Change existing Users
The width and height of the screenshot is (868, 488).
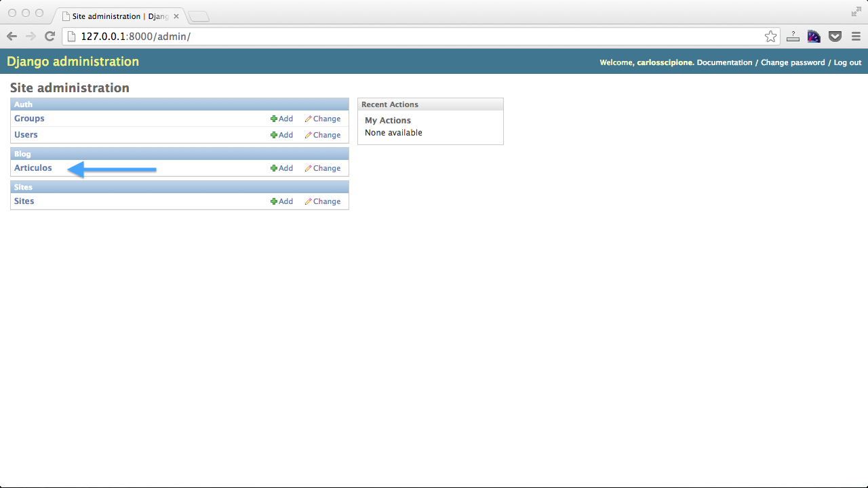point(323,135)
